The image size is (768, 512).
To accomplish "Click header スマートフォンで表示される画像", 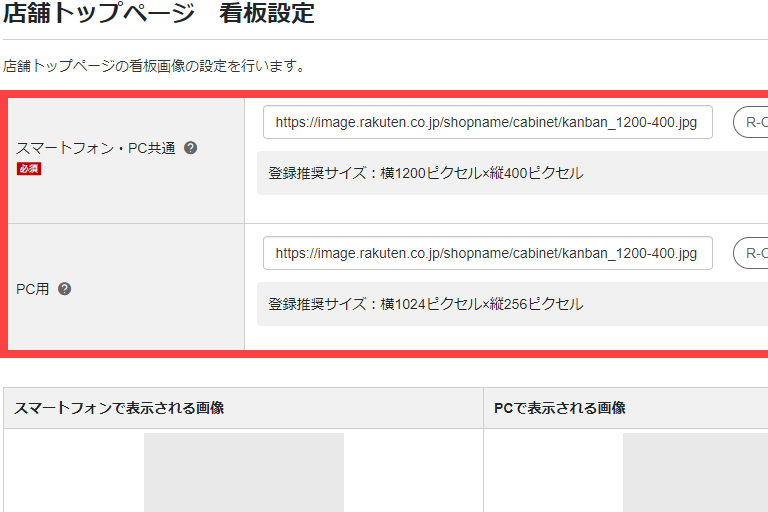I will [x=119, y=408].
